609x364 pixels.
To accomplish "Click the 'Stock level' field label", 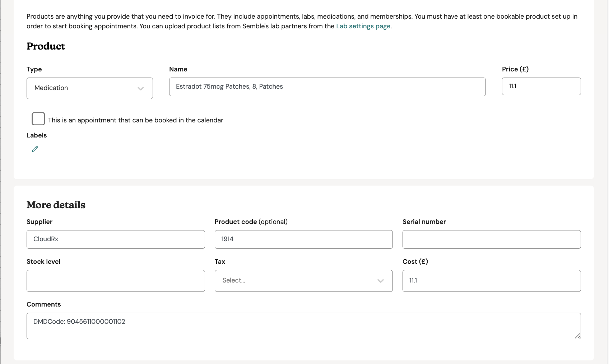I will tap(43, 262).
